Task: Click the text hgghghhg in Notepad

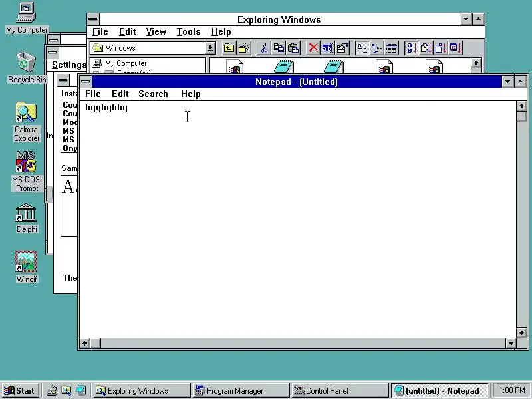Action: coord(106,108)
